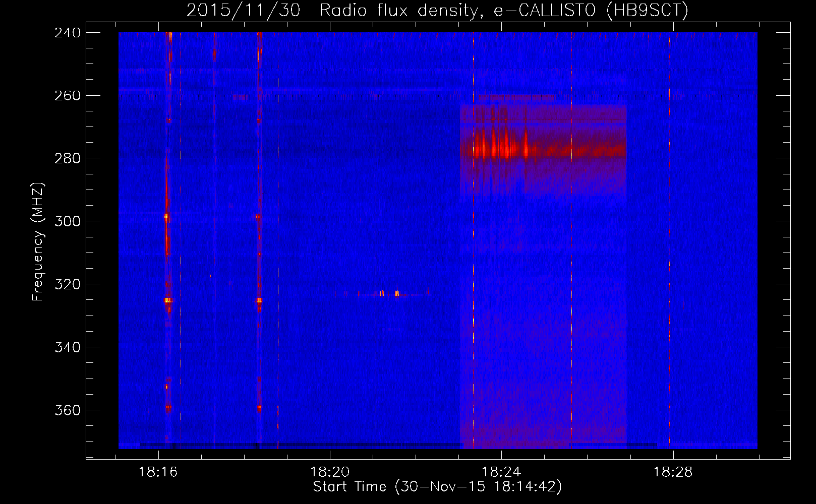The width and height of the screenshot is (816, 504).
Task: Click the 18:24 time tick label
Action: (501, 472)
